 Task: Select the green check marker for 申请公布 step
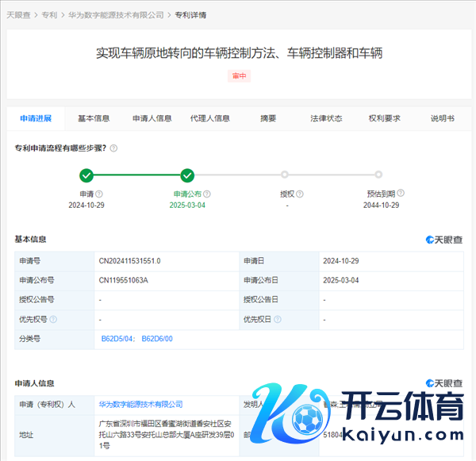(187, 175)
